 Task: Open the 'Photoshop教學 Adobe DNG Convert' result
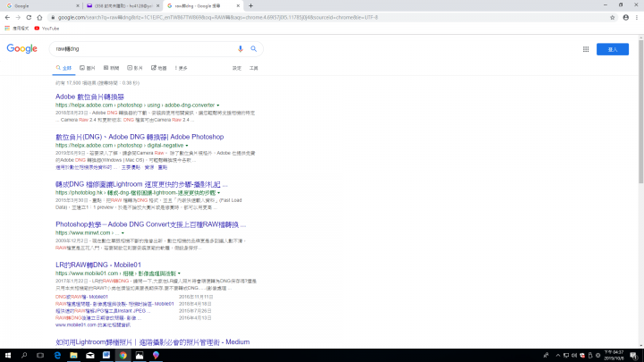[x=151, y=224]
